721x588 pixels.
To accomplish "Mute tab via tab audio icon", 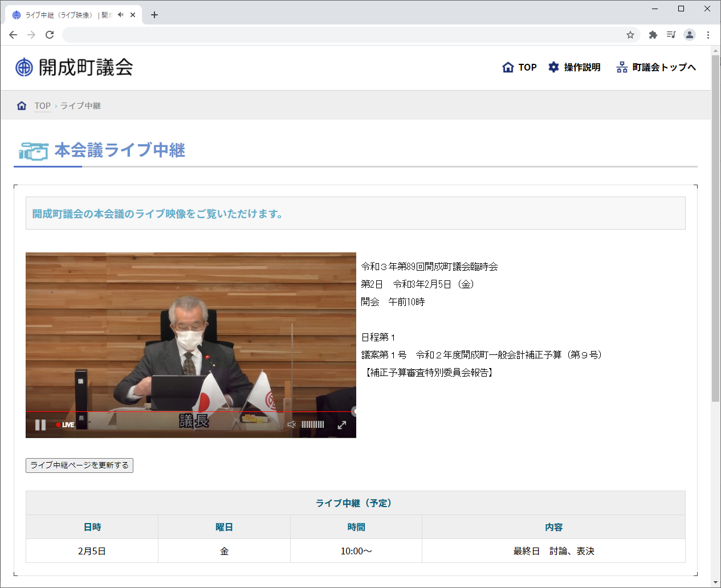I will pos(120,15).
